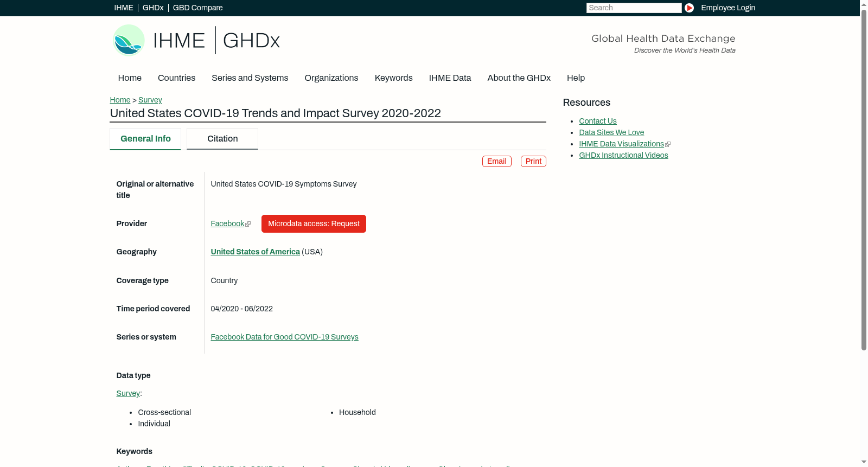Open Organizations menu
868x467 pixels.
(x=331, y=78)
